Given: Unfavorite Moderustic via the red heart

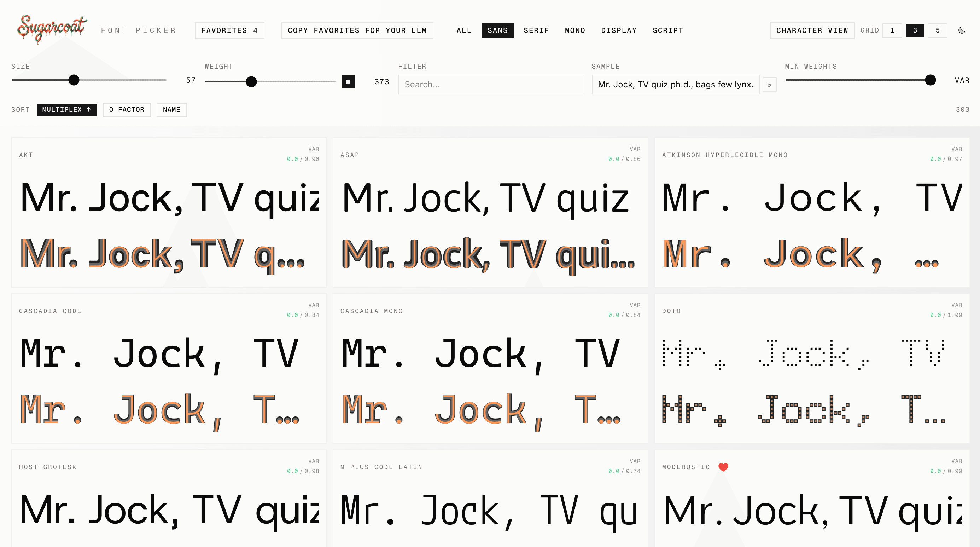Looking at the screenshot, I should (x=723, y=467).
